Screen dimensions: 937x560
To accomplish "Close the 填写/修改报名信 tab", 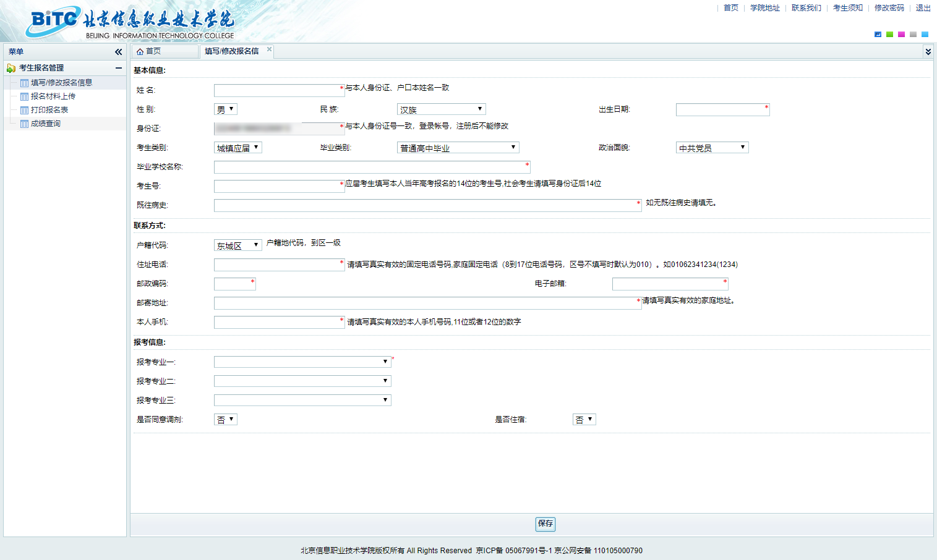I will [269, 49].
